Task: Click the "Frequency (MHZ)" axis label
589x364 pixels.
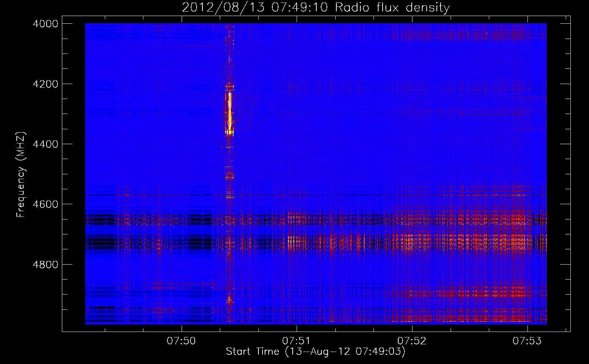Action: tap(21, 175)
